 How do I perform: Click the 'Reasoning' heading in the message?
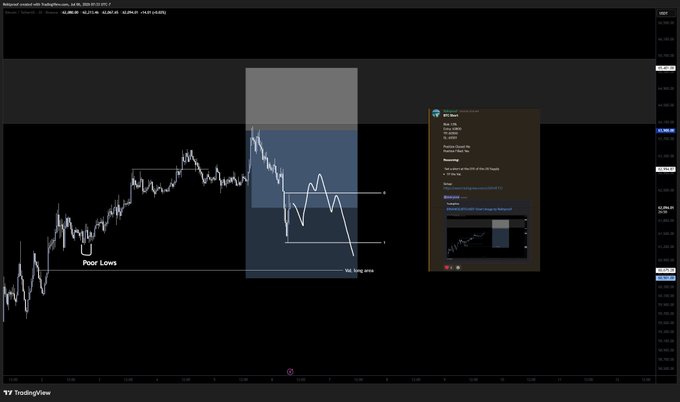451,160
